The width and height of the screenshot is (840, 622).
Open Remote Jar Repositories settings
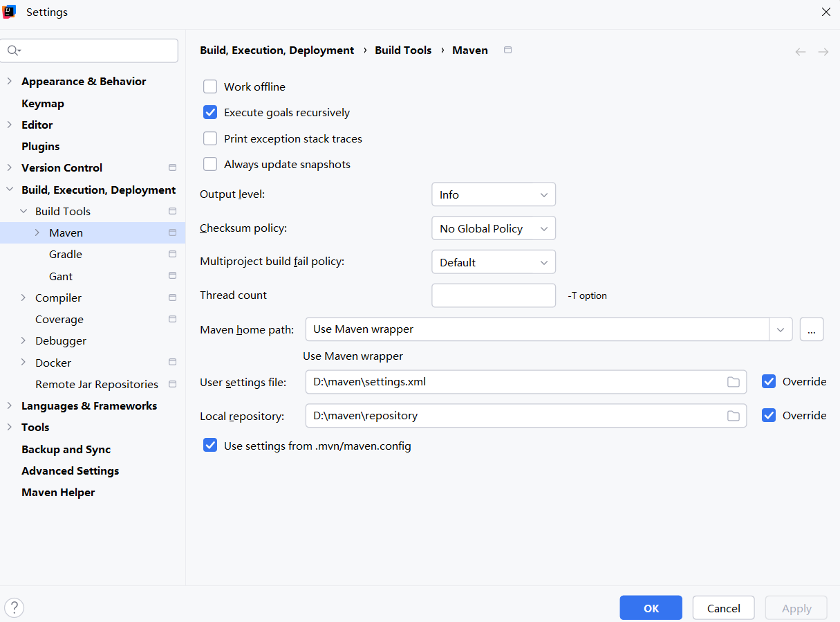(97, 384)
